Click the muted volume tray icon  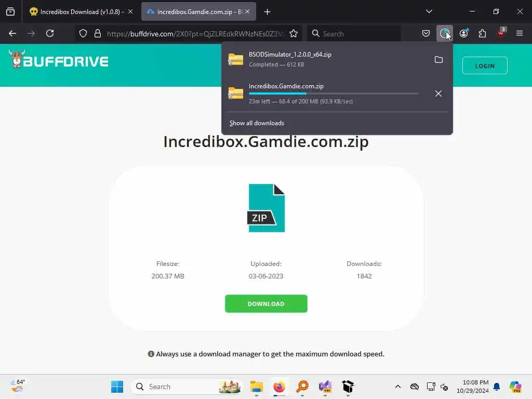pyautogui.click(x=444, y=387)
